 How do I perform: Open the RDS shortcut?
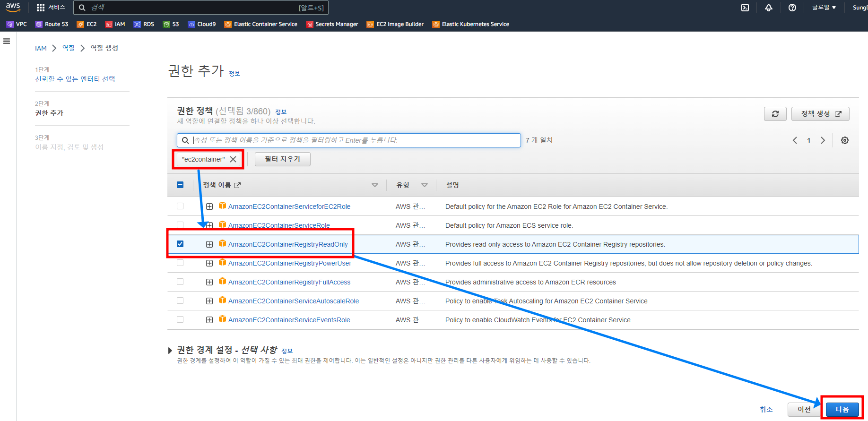(x=144, y=24)
